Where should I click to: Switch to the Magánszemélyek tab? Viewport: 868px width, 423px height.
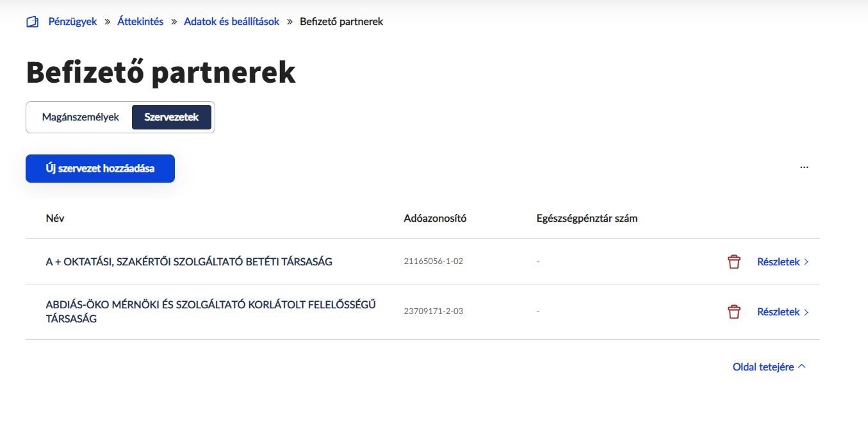(79, 117)
